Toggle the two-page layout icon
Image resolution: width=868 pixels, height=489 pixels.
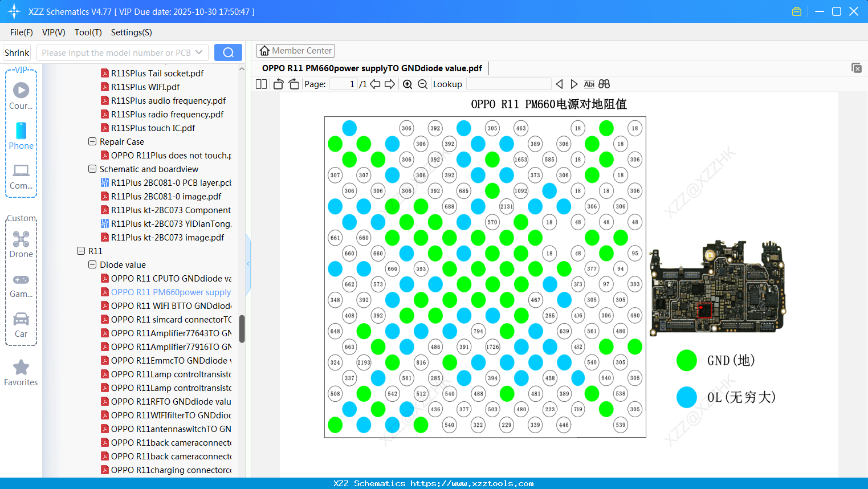pos(262,84)
